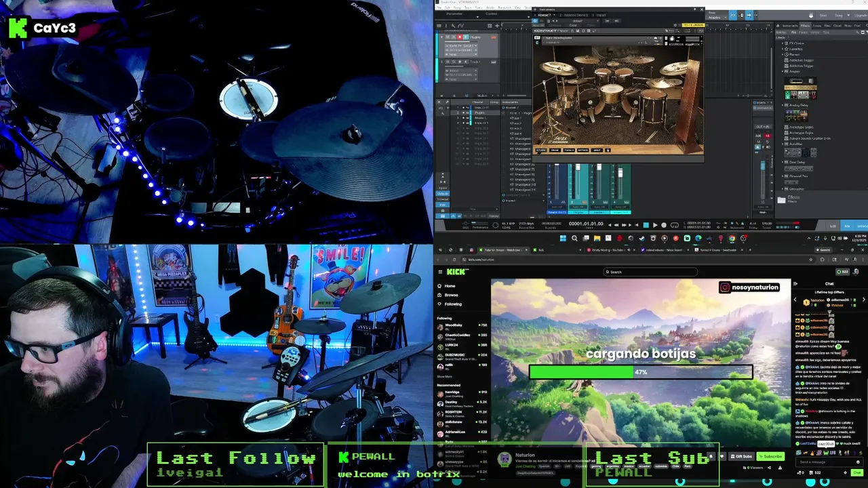Disarm record on the Plugins track
Image resolution: width=868 pixels, height=488 pixels.
point(460,37)
